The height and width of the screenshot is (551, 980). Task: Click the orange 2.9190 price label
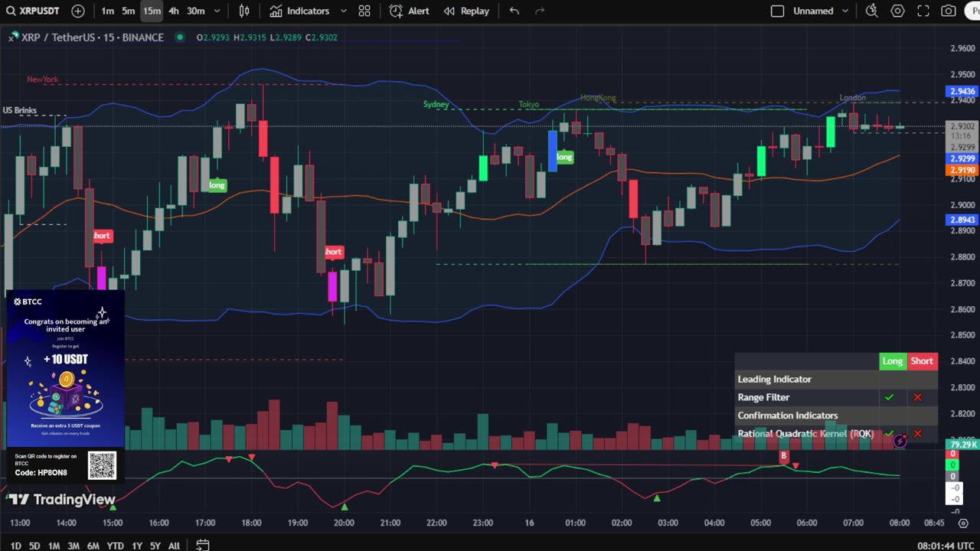(x=962, y=170)
